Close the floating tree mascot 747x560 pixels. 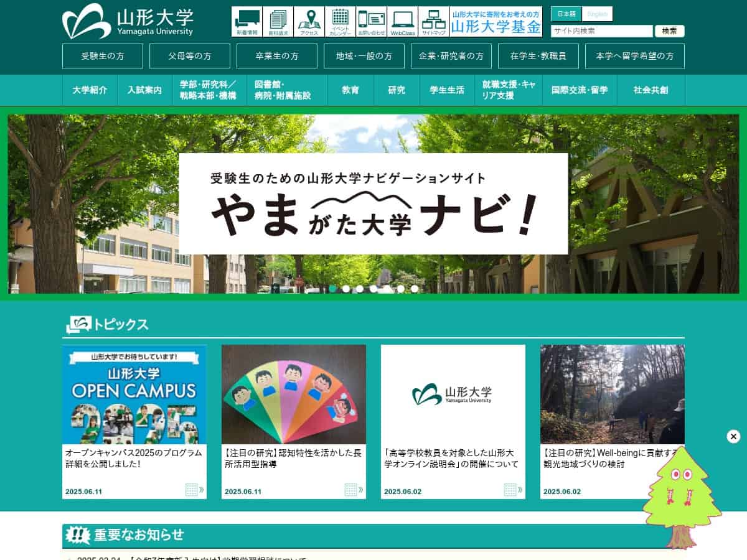(x=733, y=436)
